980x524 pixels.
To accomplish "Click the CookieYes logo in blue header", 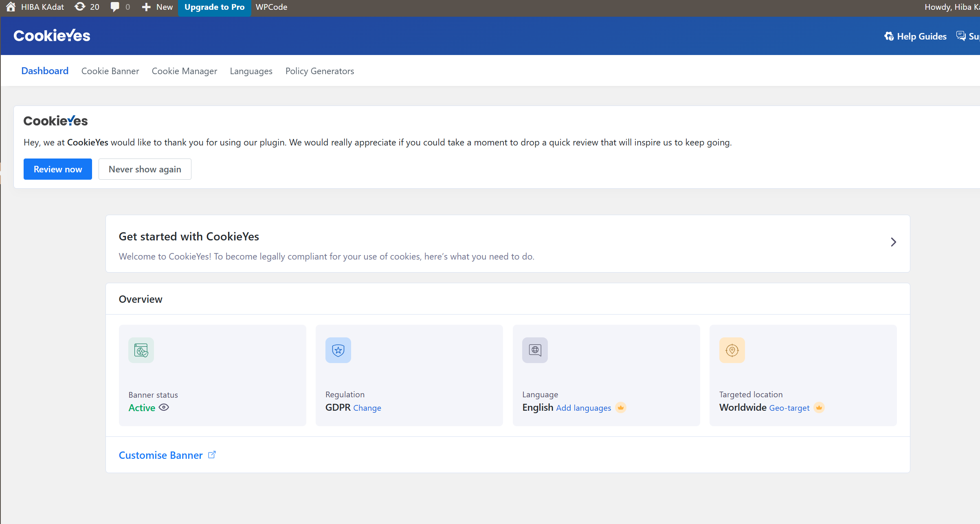I will click(52, 36).
